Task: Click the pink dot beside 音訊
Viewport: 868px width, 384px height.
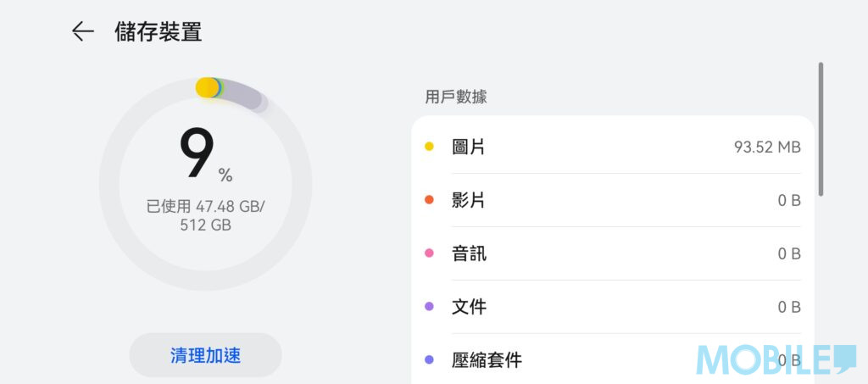Action: tap(429, 253)
